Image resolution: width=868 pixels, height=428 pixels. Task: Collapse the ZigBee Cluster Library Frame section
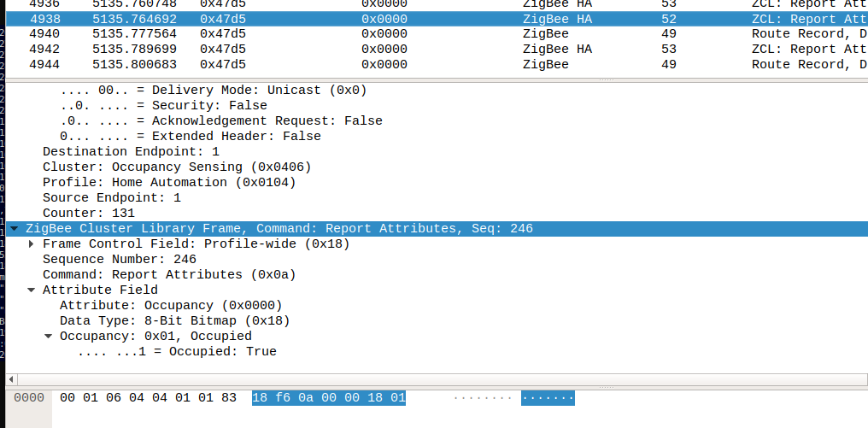(x=15, y=229)
